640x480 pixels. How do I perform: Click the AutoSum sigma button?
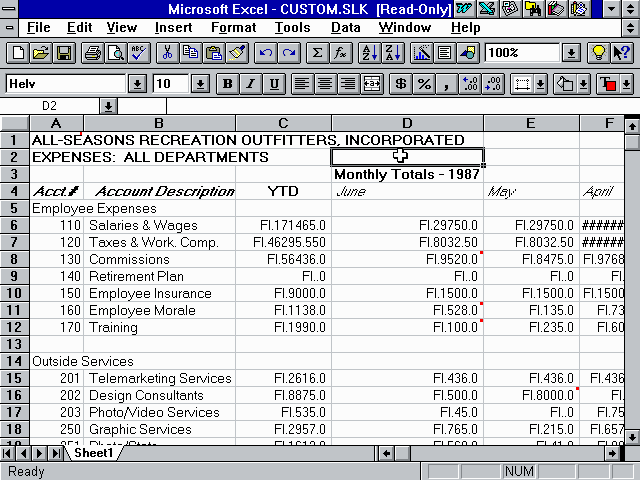click(318, 53)
